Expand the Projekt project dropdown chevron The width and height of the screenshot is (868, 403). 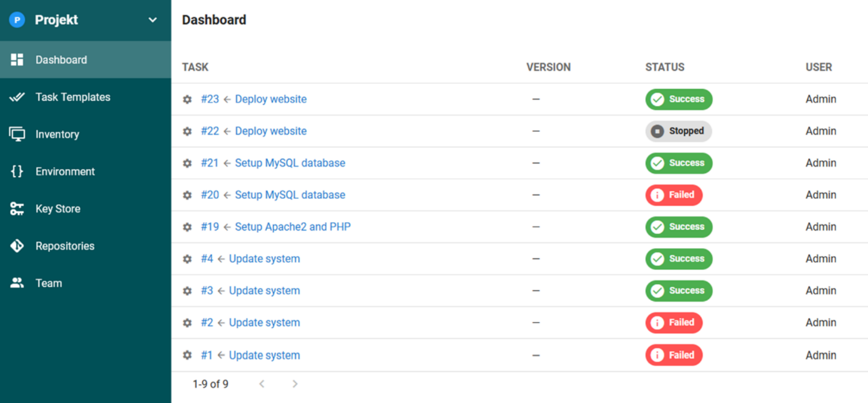tap(152, 20)
